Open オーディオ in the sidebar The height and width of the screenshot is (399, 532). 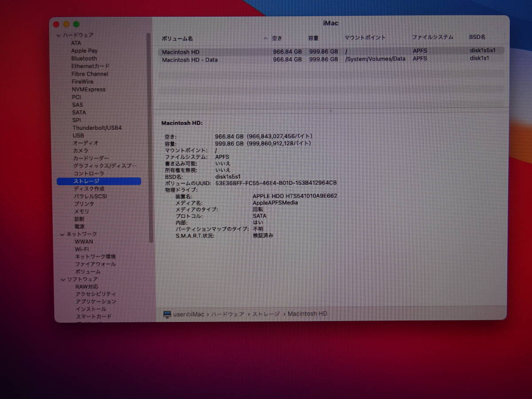point(86,143)
